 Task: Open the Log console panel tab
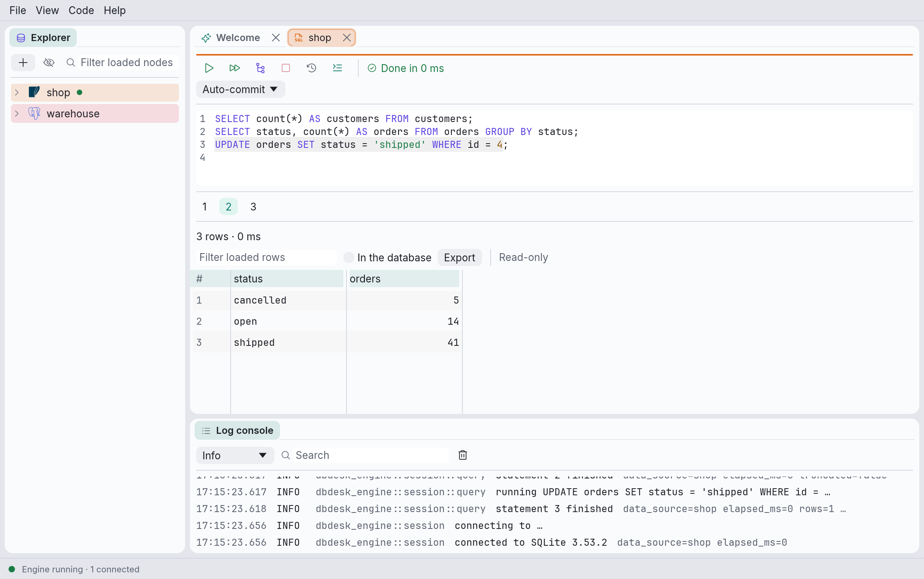[x=237, y=430]
